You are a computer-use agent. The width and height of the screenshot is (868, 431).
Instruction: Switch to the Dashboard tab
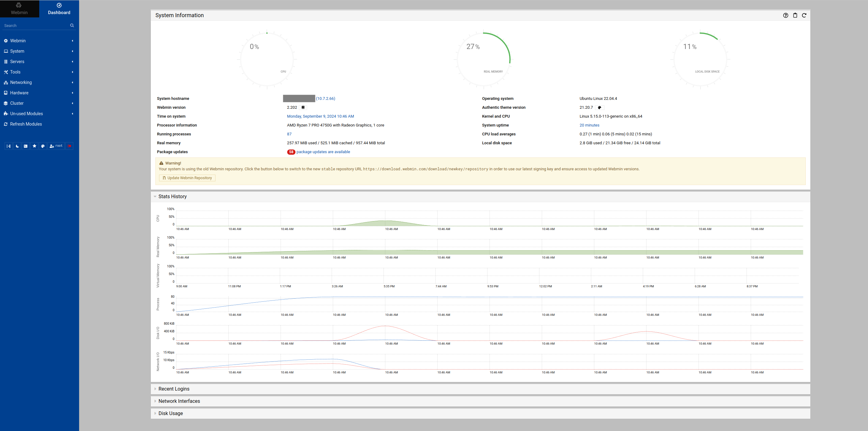[59, 9]
